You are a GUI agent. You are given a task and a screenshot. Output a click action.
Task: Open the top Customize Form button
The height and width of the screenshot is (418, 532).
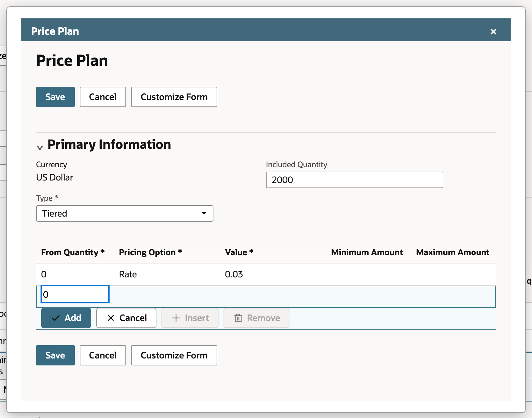click(x=174, y=97)
